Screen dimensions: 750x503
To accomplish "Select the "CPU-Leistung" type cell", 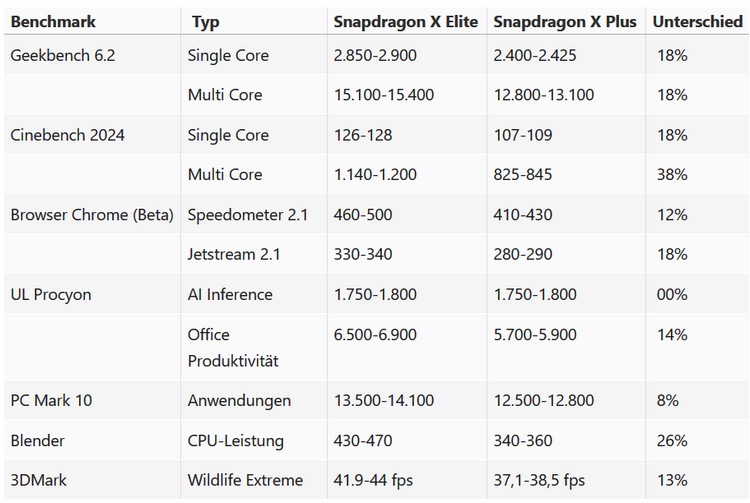I will [x=235, y=440].
